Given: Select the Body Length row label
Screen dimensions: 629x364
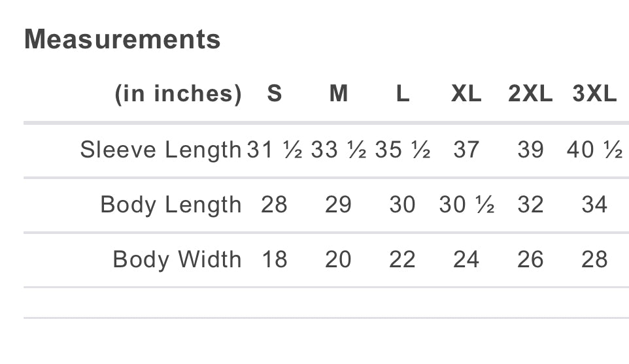Looking at the screenshot, I should point(171,205).
